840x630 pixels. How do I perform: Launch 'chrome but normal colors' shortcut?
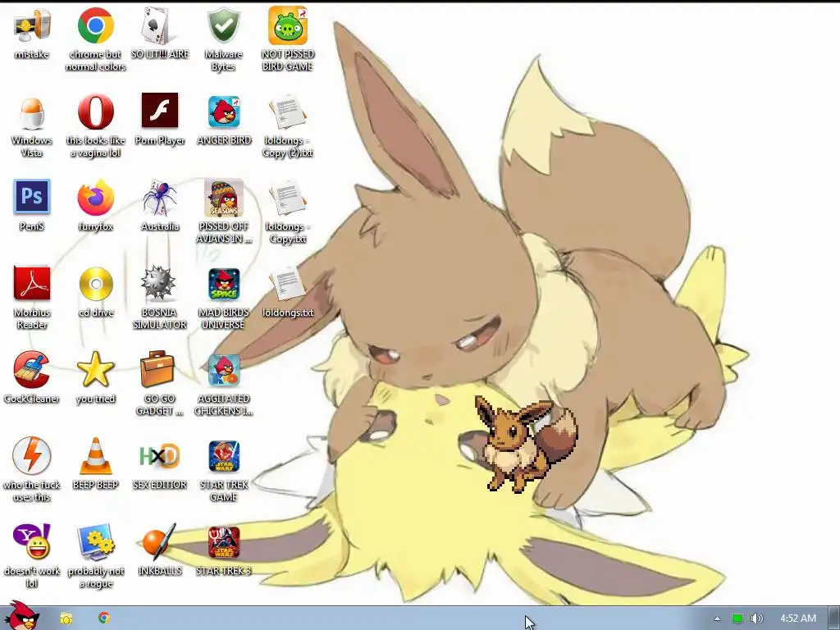click(x=95, y=25)
